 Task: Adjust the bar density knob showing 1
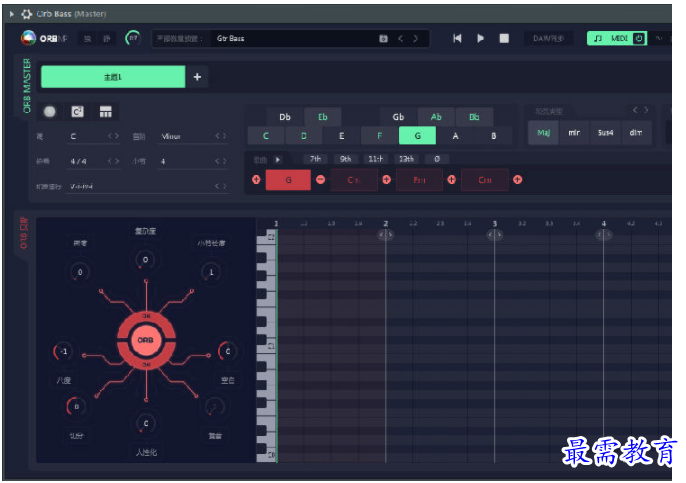click(211, 272)
